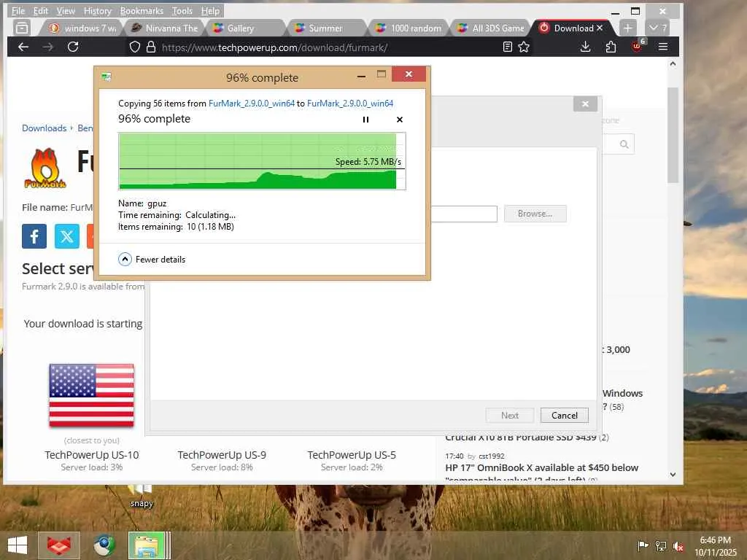Open the extensions puzzle icon
747x560 pixels.
pyautogui.click(x=611, y=47)
